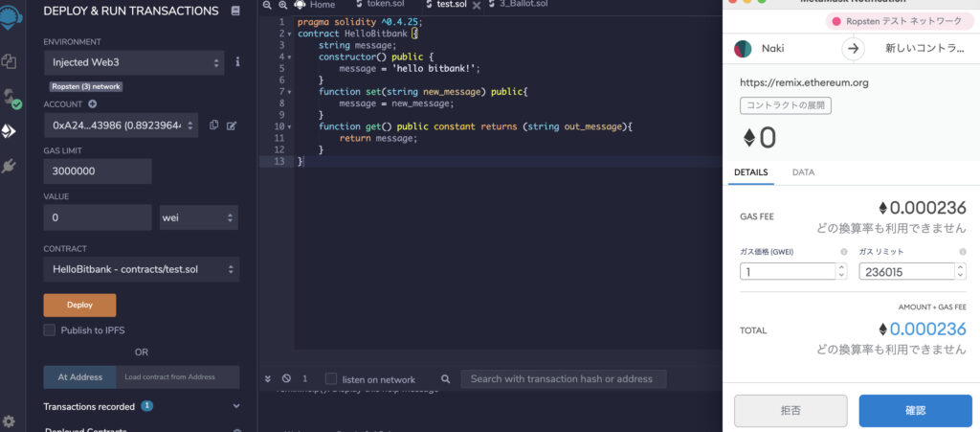Open the documentation book icon beside panel title

coord(235,11)
